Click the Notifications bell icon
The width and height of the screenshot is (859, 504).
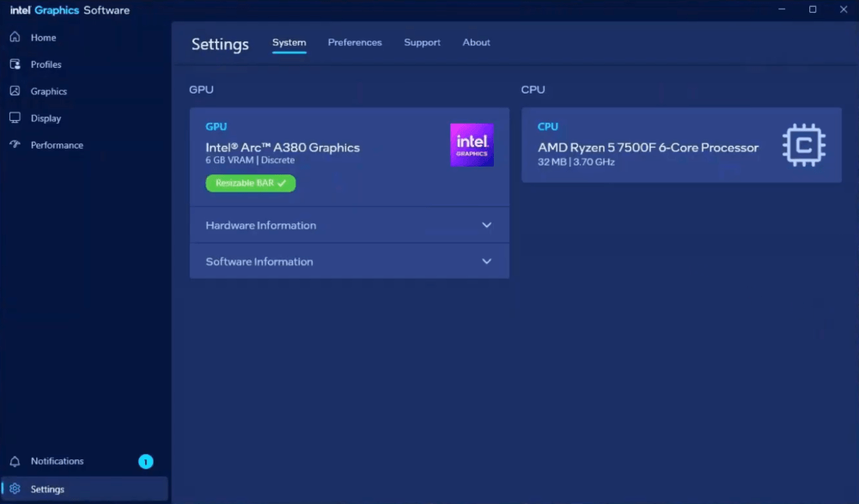click(15, 461)
